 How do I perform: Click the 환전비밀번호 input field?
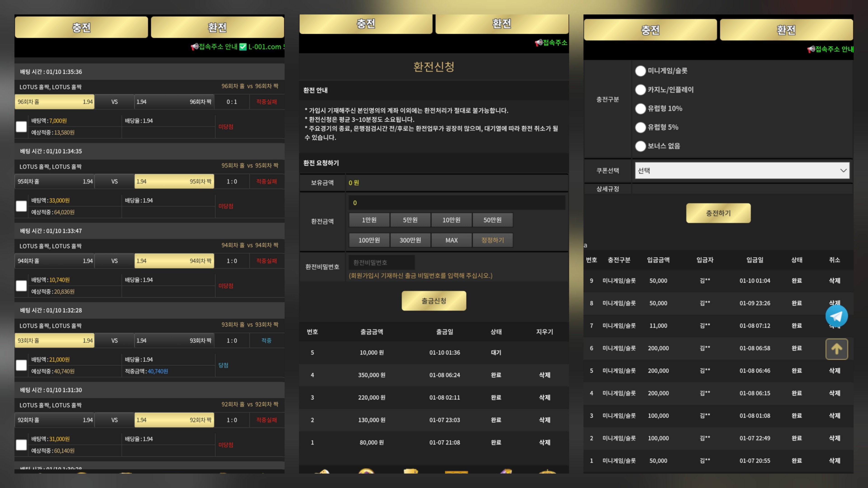(x=381, y=262)
